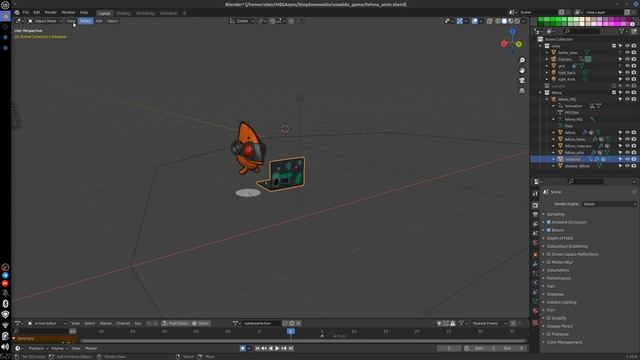Toggle perspective/orthographic grid gizmo
This screenshot has width=640, height=360.
point(522,91)
